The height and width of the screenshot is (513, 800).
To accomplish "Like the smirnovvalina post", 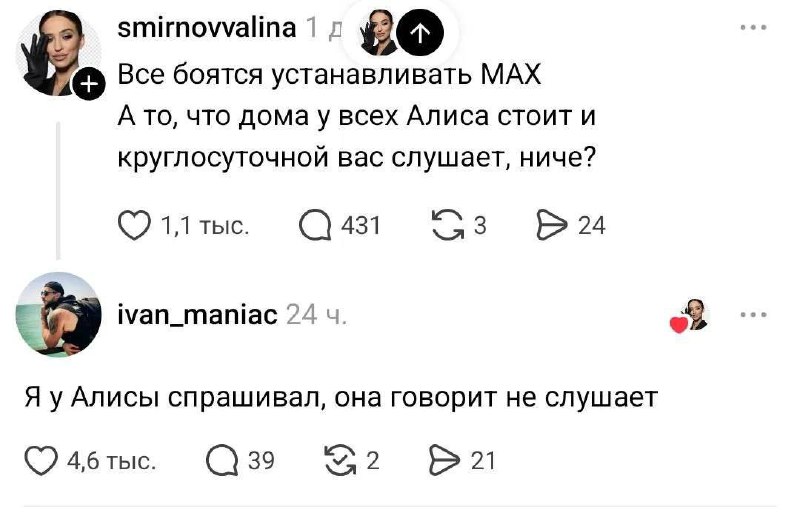I will (x=135, y=225).
